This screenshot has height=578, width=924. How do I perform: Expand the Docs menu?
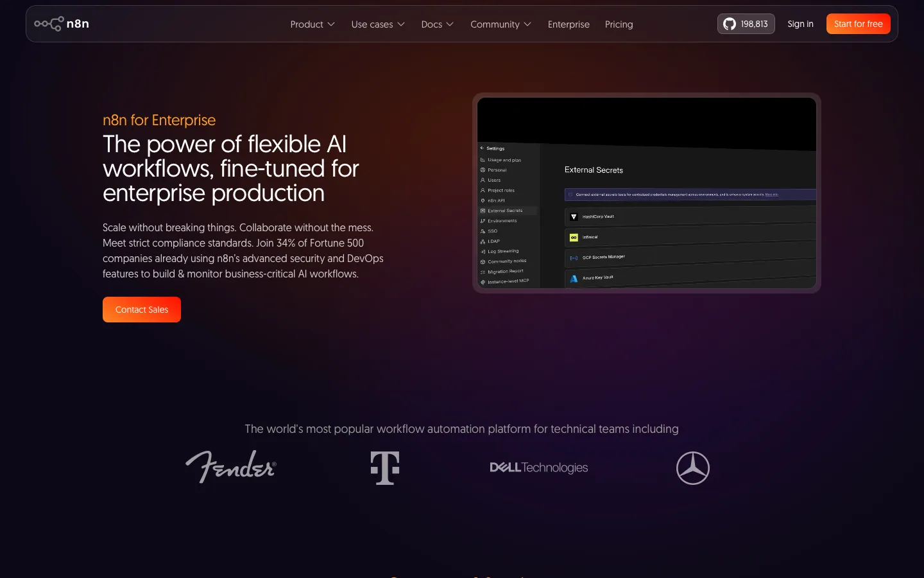pos(437,24)
